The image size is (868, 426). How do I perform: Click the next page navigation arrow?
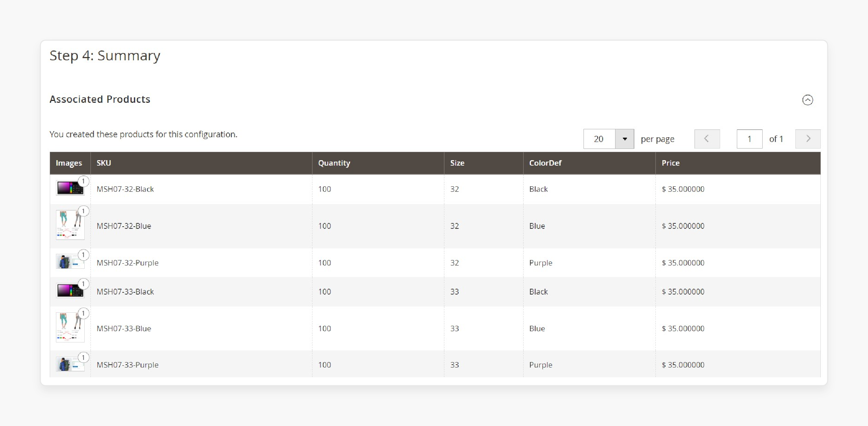807,139
